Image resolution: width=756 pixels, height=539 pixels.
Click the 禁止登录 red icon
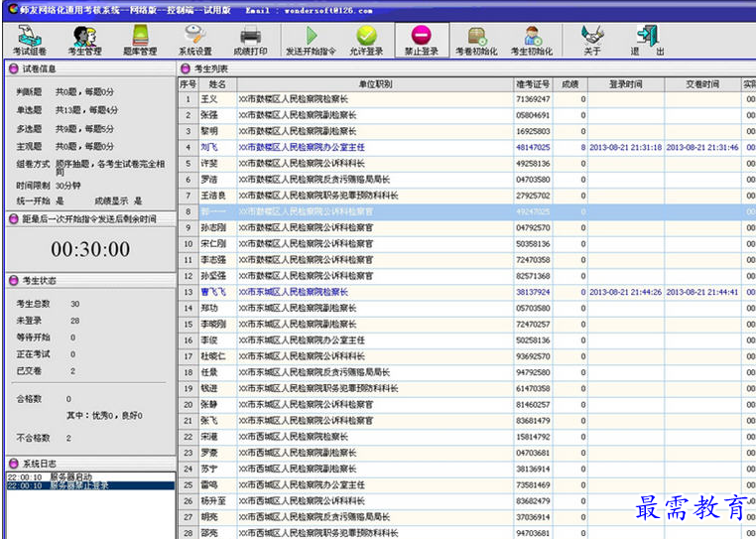pyautogui.click(x=422, y=40)
